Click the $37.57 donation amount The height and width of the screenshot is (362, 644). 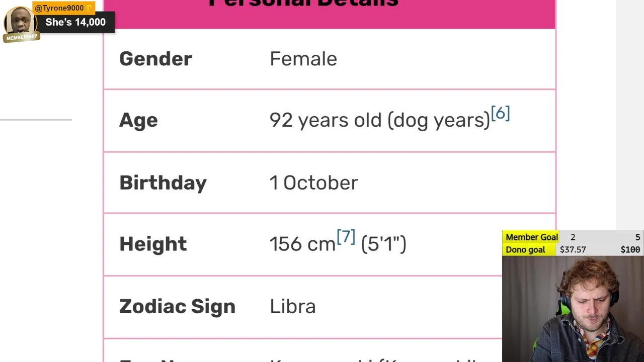tap(573, 249)
